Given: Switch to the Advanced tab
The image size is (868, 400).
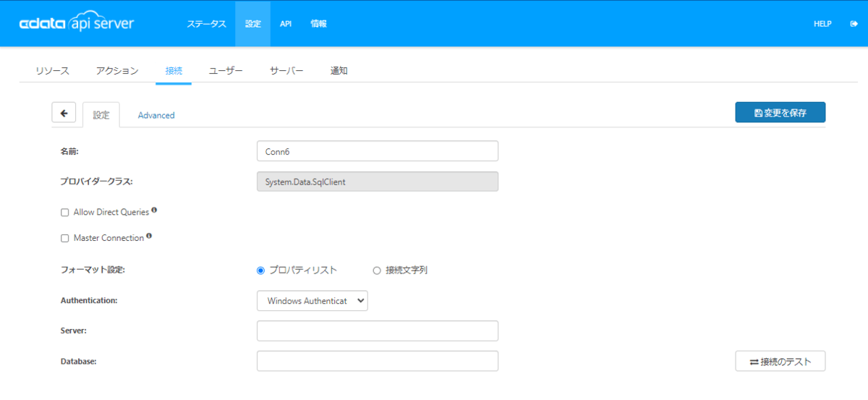Looking at the screenshot, I should pyautogui.click(x=156, y=115).
